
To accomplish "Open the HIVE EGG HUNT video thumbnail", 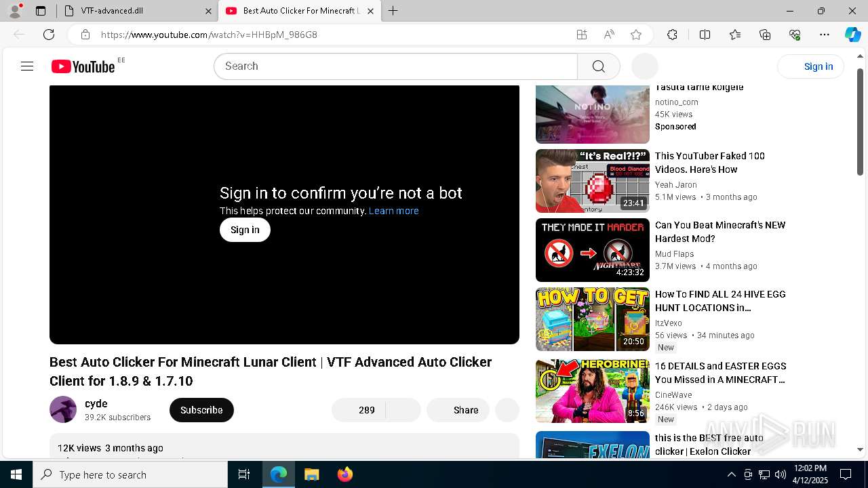I will pos(593,319).
